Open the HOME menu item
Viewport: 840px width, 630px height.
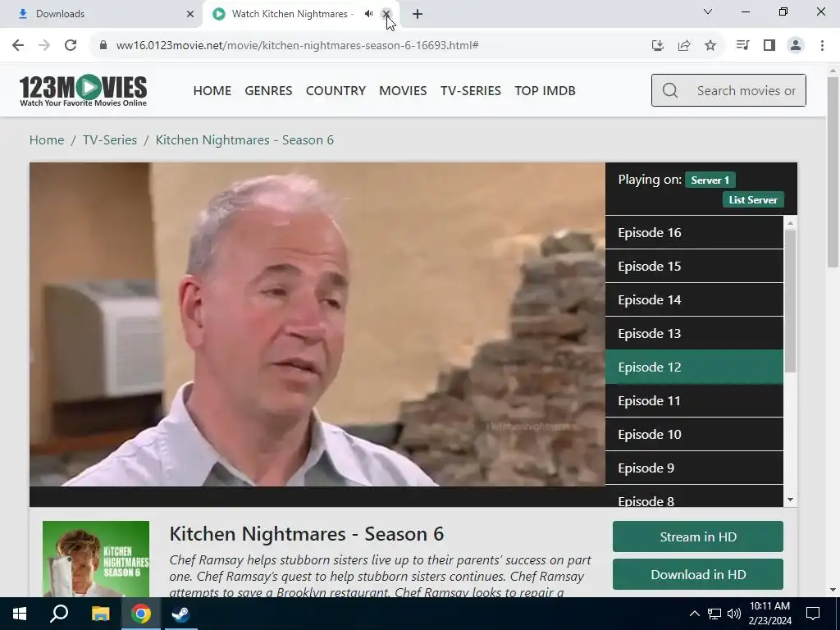tap(212, 90)
